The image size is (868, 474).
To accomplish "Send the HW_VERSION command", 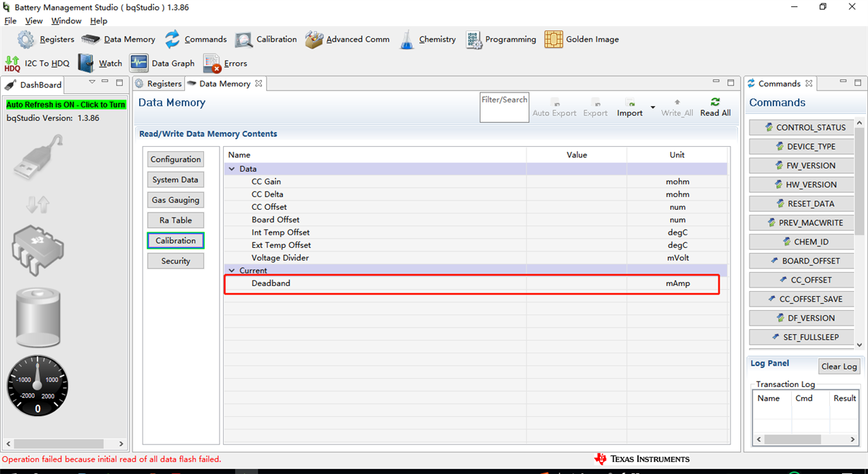I will tap(801, 185).
